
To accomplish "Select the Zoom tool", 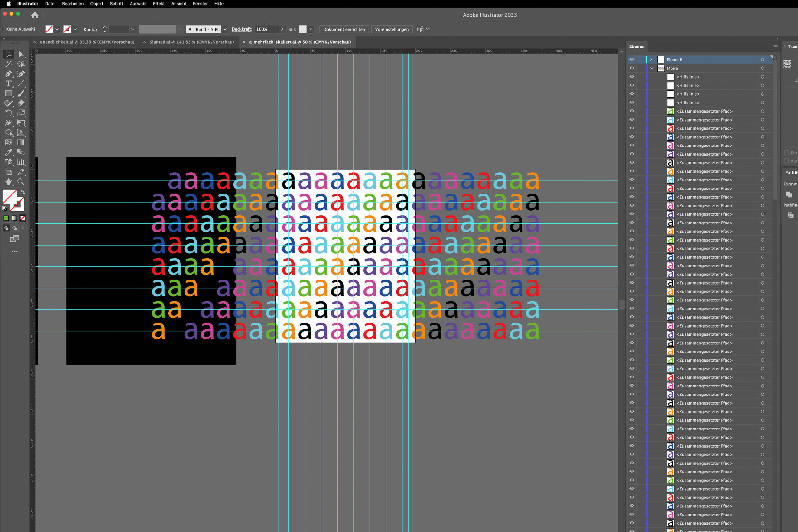I will click(x=21, y=181).
